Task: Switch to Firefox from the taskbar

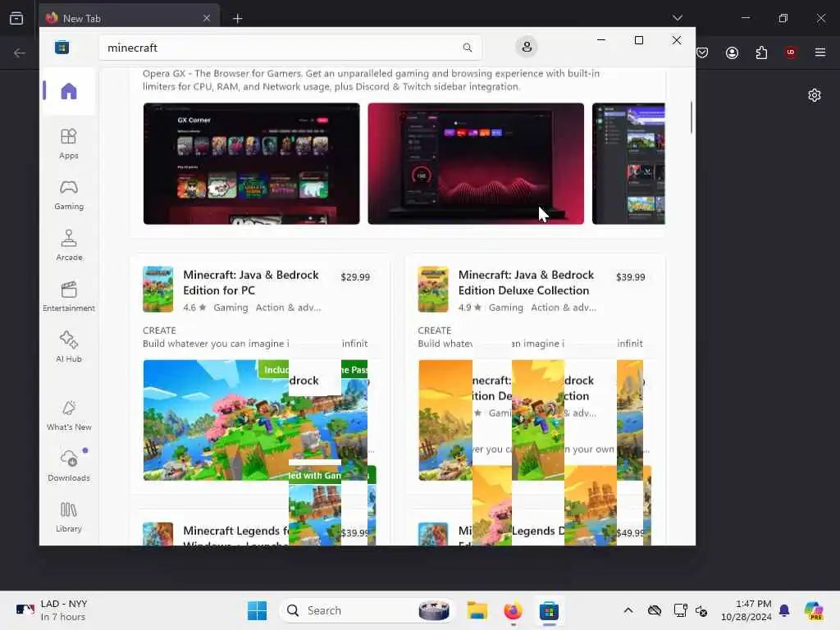Action: pyautogui.click(x=513, y=610)
